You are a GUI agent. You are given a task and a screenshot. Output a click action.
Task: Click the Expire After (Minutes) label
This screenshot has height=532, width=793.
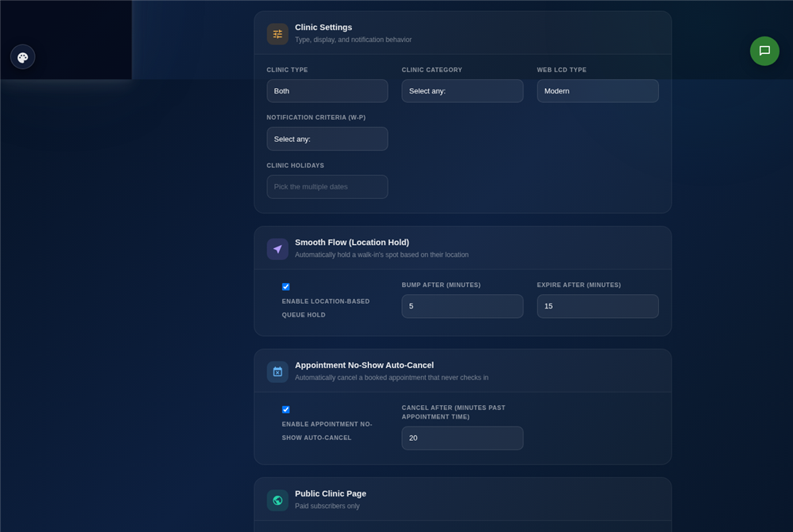[x=579, y=285]
